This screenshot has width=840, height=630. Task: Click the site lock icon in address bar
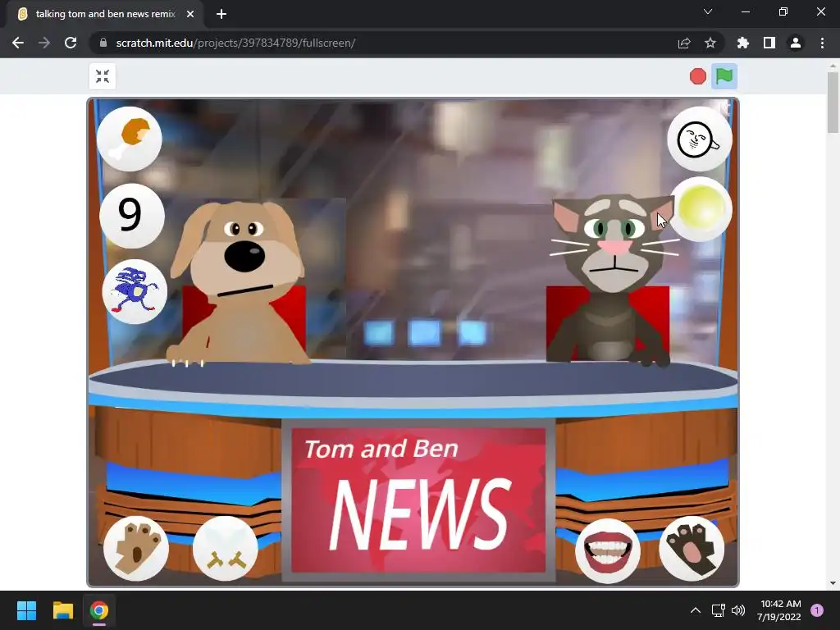point(103,43)
